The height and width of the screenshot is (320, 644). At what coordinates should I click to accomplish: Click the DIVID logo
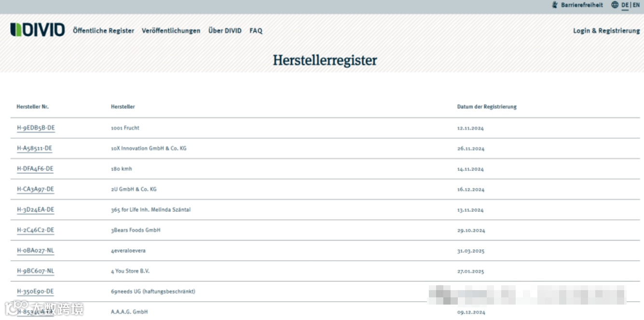[38, 30]
